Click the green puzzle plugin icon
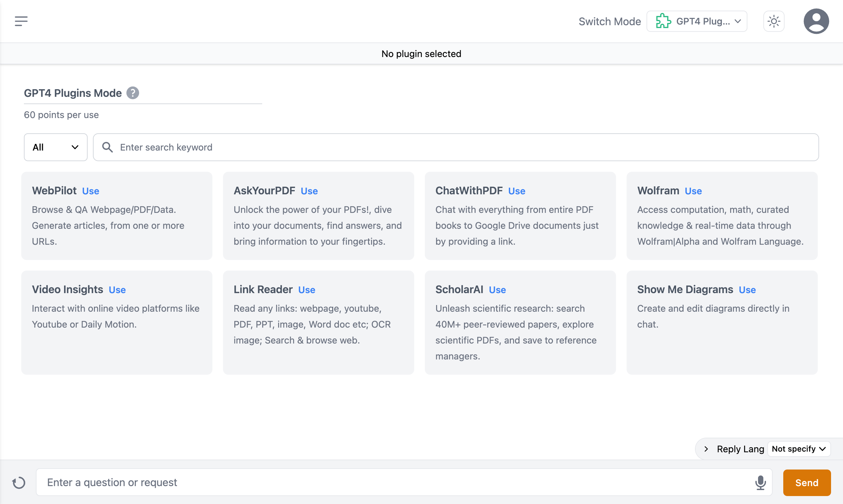The height and width of the screenshot is (504, 843). point(663,21)
